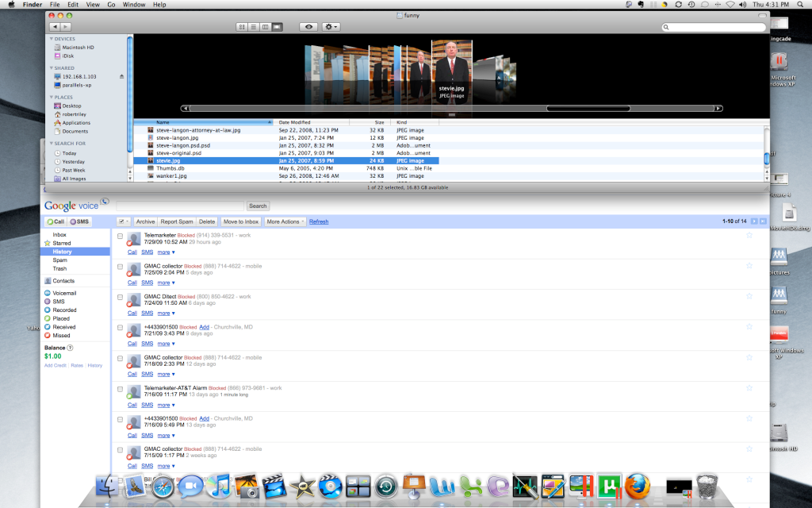
Task: Expand 'more' options under the Telemarketer call
Action: [x=166, y=252]
